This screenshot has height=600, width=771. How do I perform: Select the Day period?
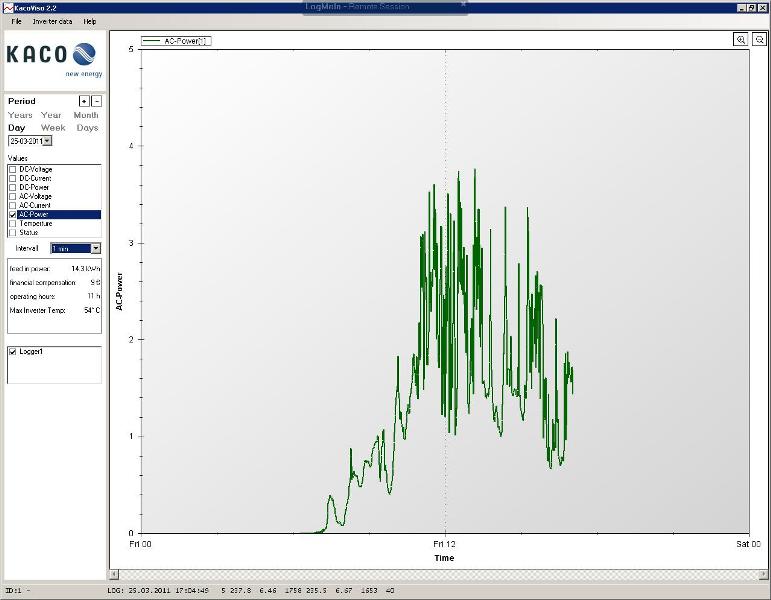click(x=16, y=128)
